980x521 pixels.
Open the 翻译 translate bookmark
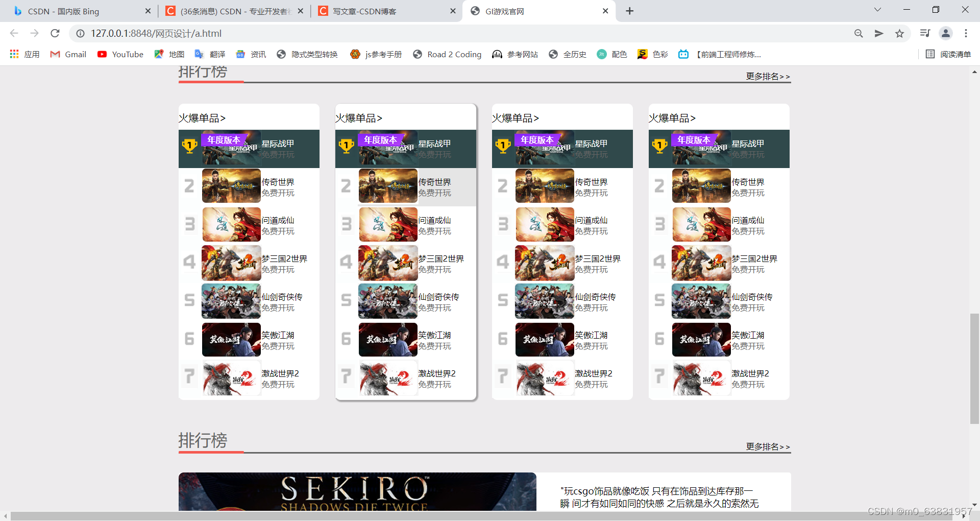(x=210, y=54)
